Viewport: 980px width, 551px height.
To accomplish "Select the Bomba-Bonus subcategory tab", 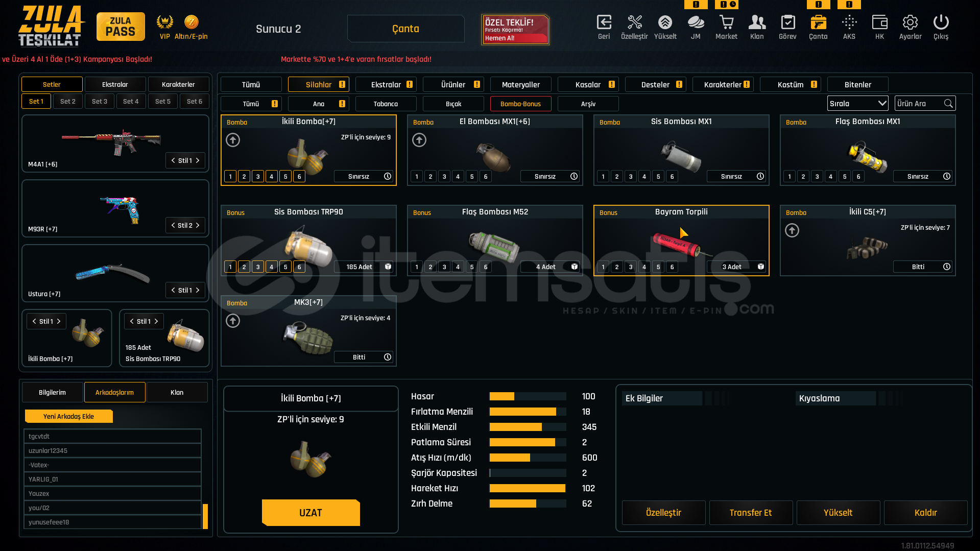I will tap(520, 104).
